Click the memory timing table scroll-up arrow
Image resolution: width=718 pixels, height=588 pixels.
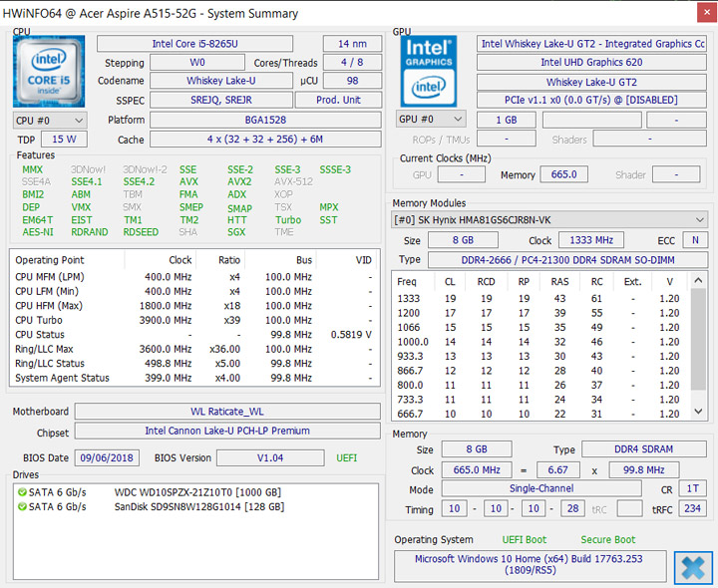point(699,281)
